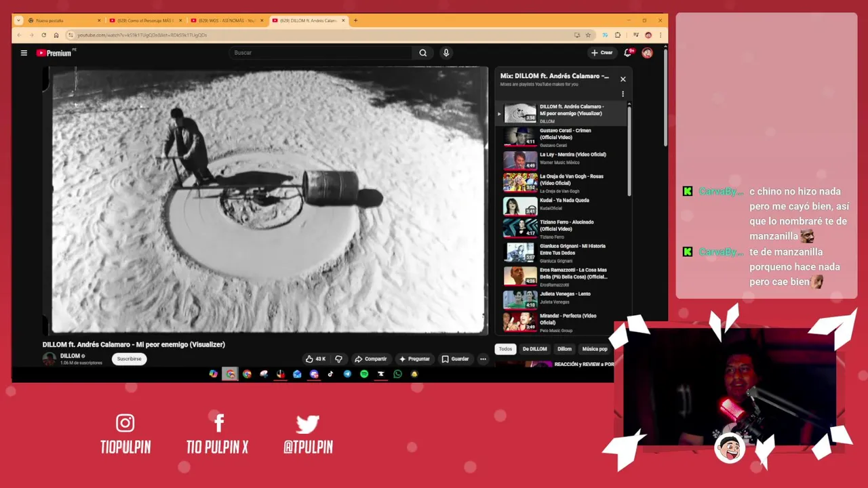The width and height of the screenshot is (868, 488).
Task: Click the YouTube page vertical scrollbar
Action: click(665, 98)
